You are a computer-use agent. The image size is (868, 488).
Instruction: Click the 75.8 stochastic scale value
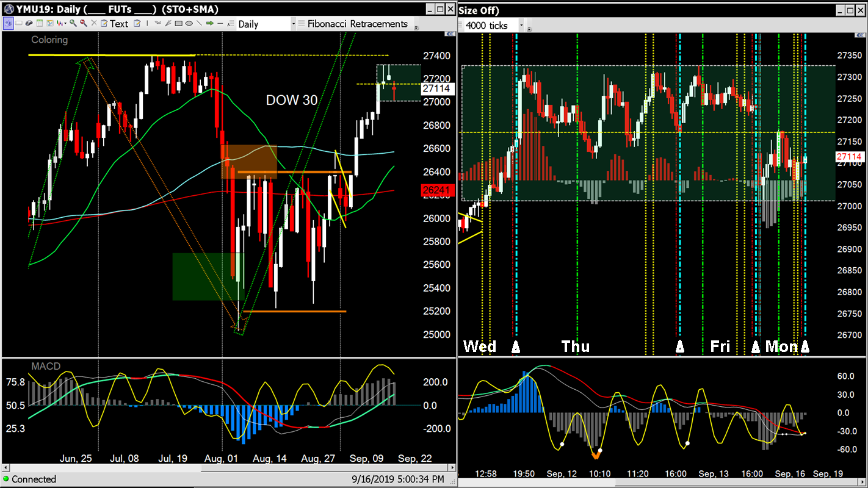(x=15, y=382)
